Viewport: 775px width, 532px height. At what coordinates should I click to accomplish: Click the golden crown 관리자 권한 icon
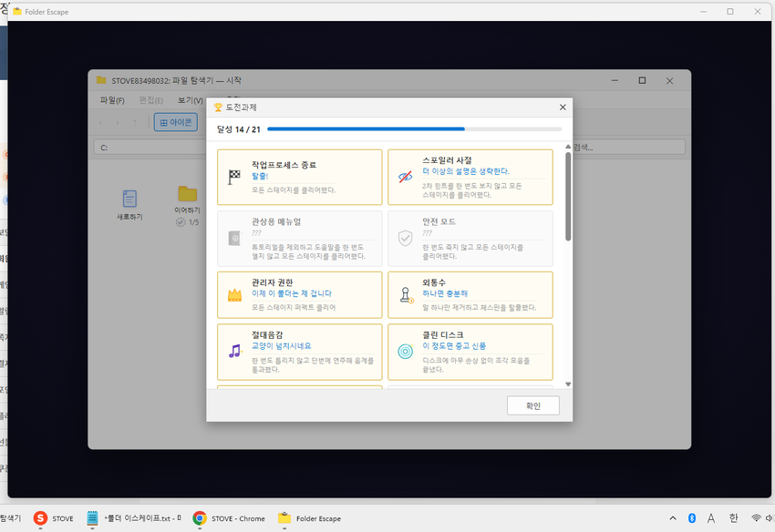pyautogui.click(x=234, y=295)
